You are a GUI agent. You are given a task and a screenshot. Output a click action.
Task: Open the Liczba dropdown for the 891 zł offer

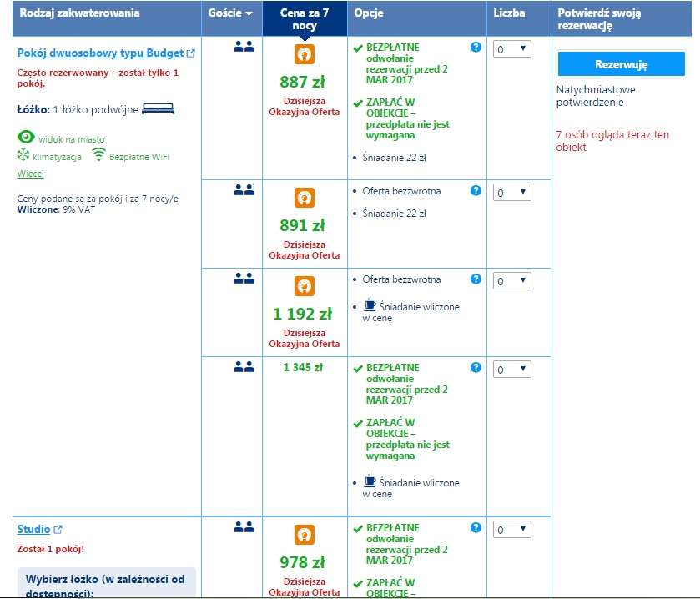(512, 193)
